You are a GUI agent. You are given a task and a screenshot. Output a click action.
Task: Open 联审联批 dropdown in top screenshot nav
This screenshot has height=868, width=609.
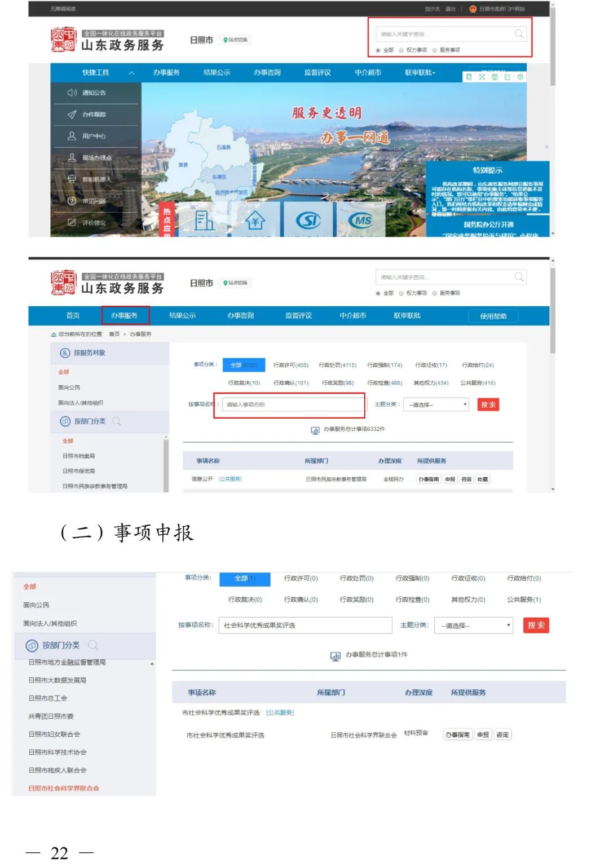[420, 73]
